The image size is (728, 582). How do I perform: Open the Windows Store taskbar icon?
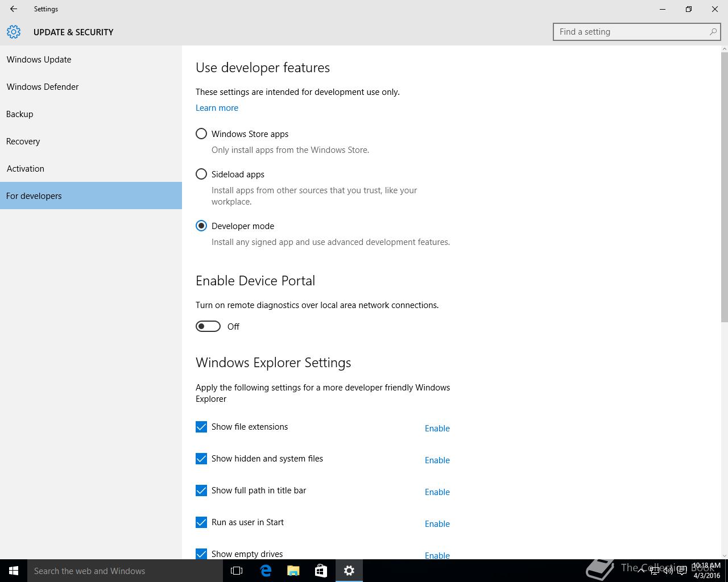tap(321, 571)
